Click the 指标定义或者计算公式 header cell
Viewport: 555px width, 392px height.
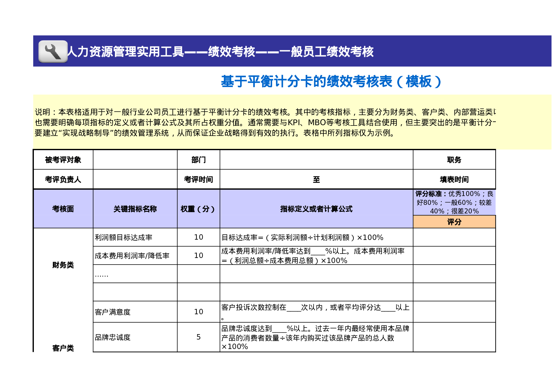(x=316, y=209)
